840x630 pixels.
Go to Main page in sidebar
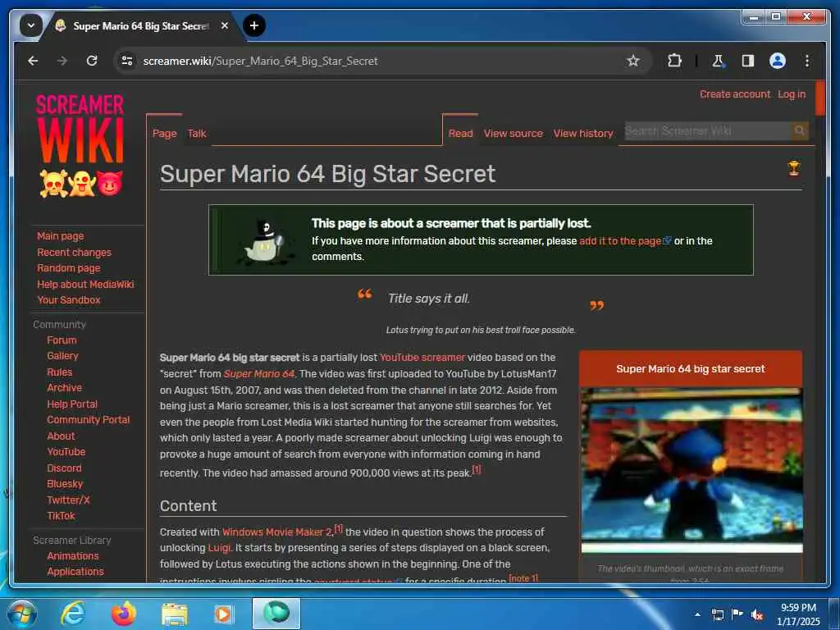61,236
